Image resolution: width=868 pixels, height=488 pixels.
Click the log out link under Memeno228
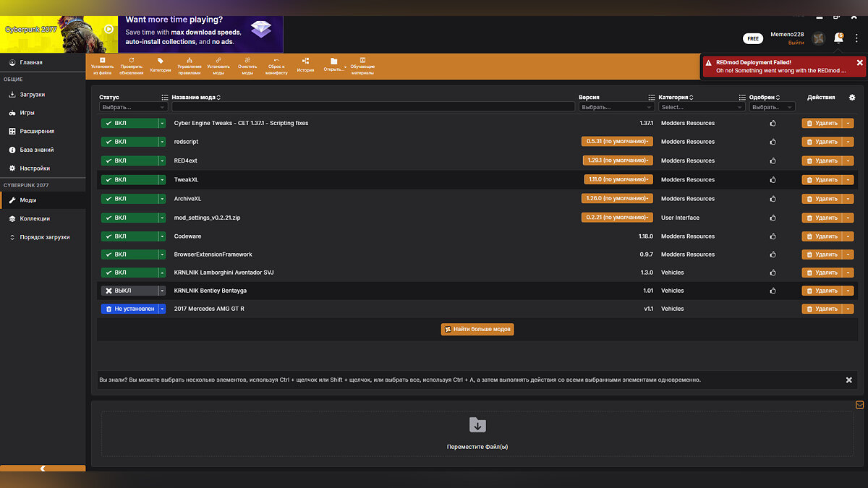click(796, 43)
